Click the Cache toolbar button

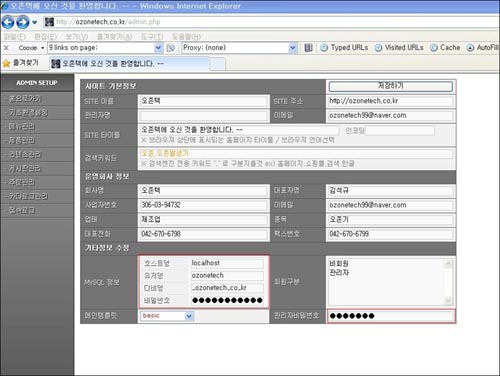(445, 48)
